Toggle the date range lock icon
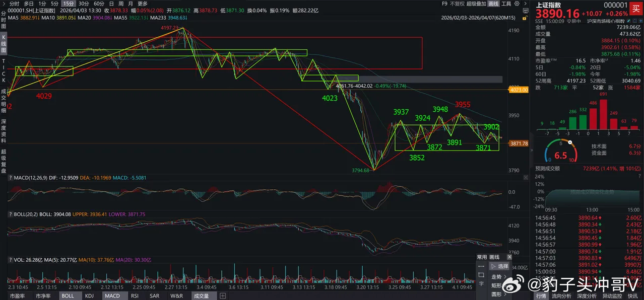The image size is (644, 300). [x=526, y=18]
